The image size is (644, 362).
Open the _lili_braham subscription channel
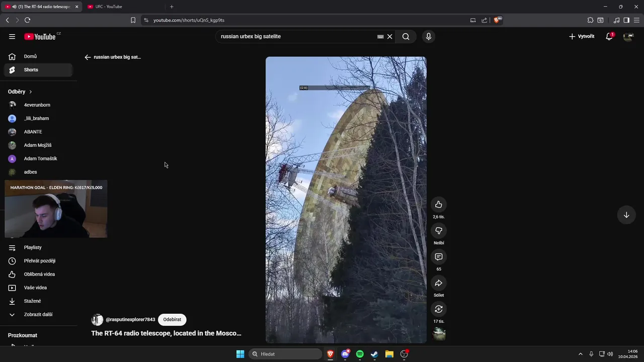click(x=38, y=118)
